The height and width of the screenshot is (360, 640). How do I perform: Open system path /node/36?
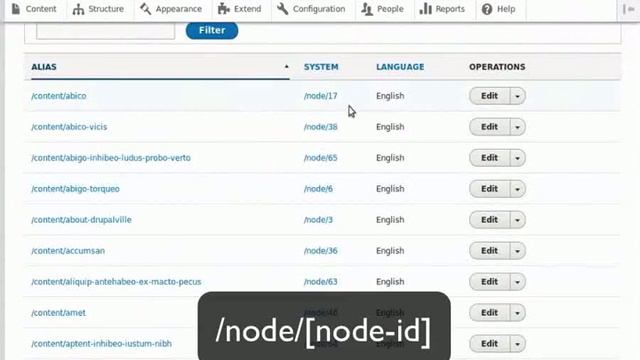[320, 251]
